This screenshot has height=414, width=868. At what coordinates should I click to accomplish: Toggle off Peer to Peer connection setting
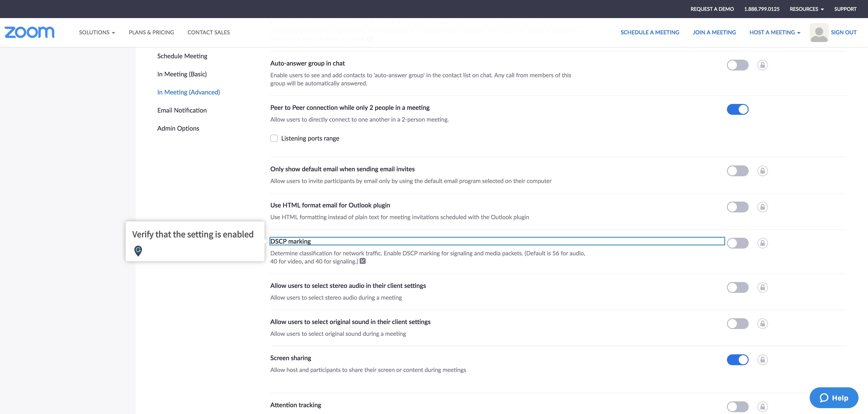738,109
